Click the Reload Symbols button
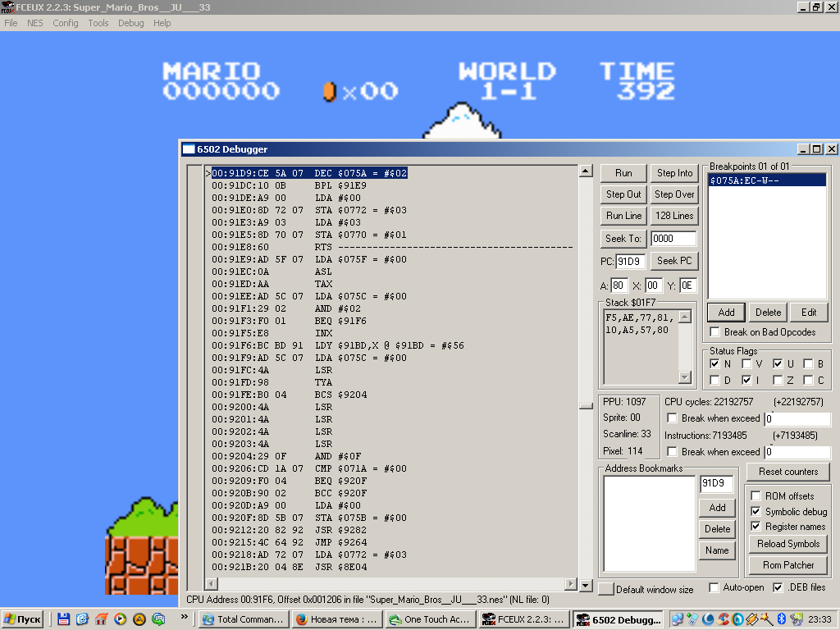The width and height of the screenshot is (840, 630). coord(788,544)
